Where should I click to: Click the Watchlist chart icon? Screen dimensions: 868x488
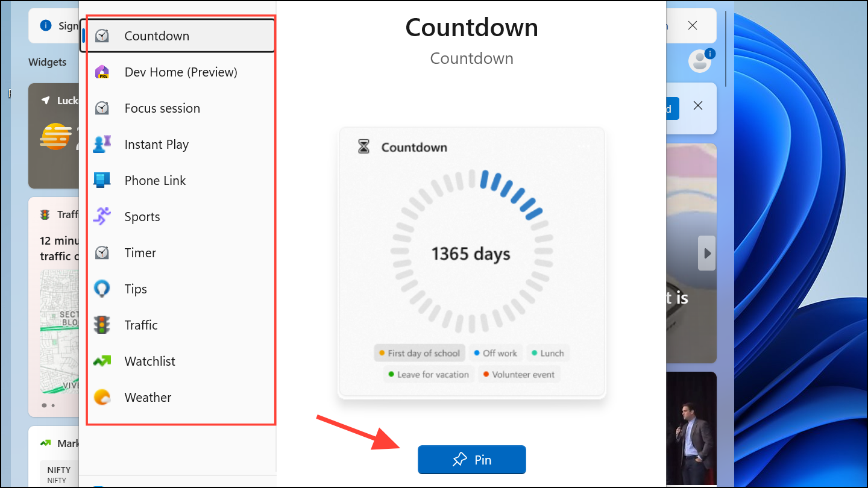tap(102, 361)
